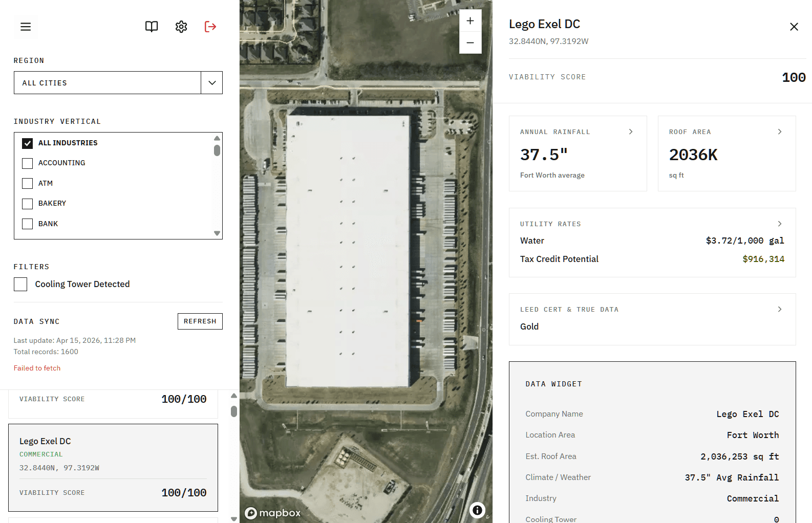812x523 pixels.
Task: Check the Bank industry checkbox
Action: tap(28, 224)
